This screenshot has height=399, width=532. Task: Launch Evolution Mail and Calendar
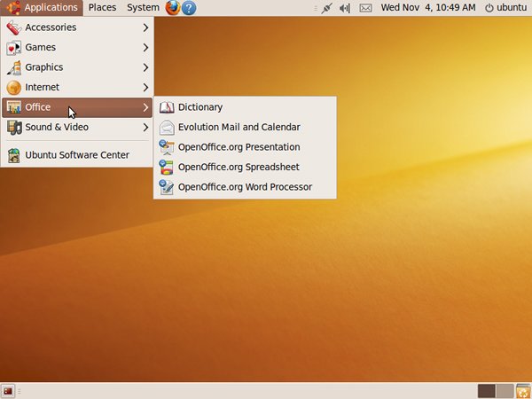[x=245, y=128]
